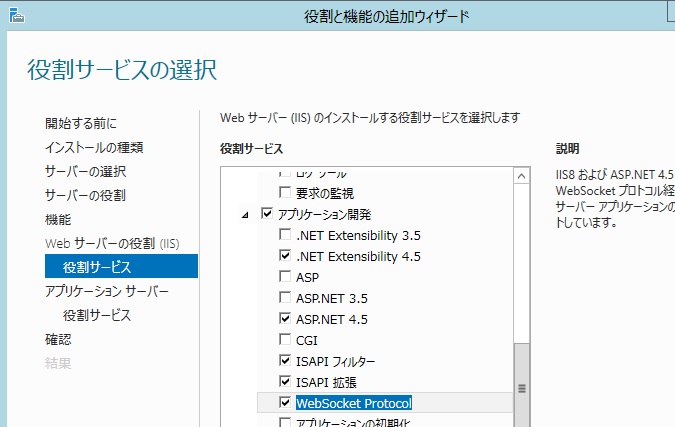The width and height of the screenshot is (675, 427).
Task: Uncheck the アプリケーション開発 checkbox
Action: tap(267, 214)
